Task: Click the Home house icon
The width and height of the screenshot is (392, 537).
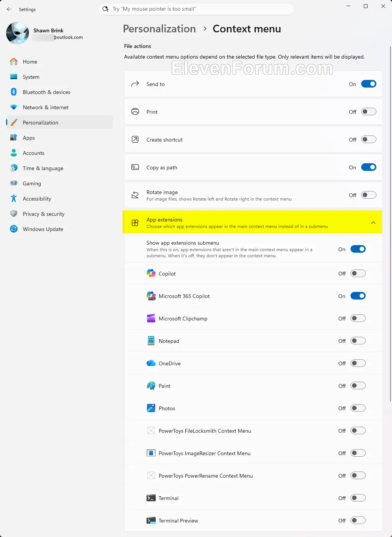Action: point(14,61)
